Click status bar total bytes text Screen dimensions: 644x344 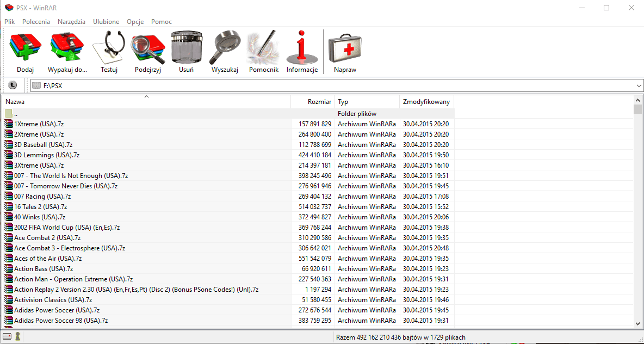pyautogui.click(x=400, y=337)
